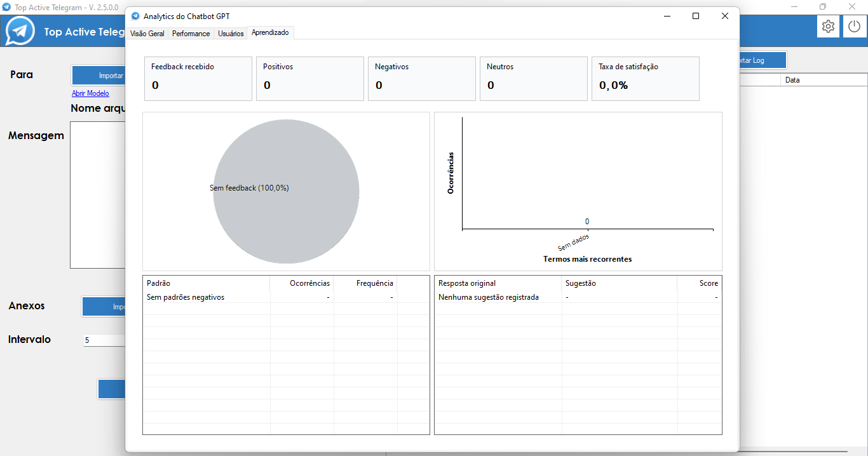This screenshot has width=868, height=456.
Task: Click the Taxa de satisfação card
Action: click(x=645, y=79)
